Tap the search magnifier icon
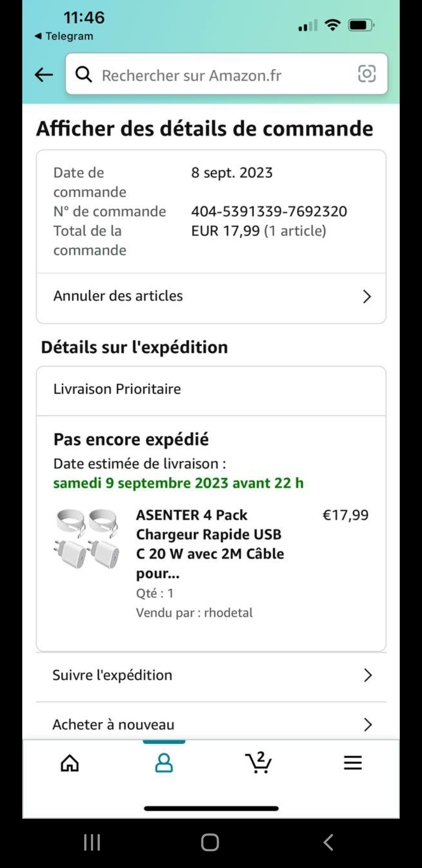 84,74
